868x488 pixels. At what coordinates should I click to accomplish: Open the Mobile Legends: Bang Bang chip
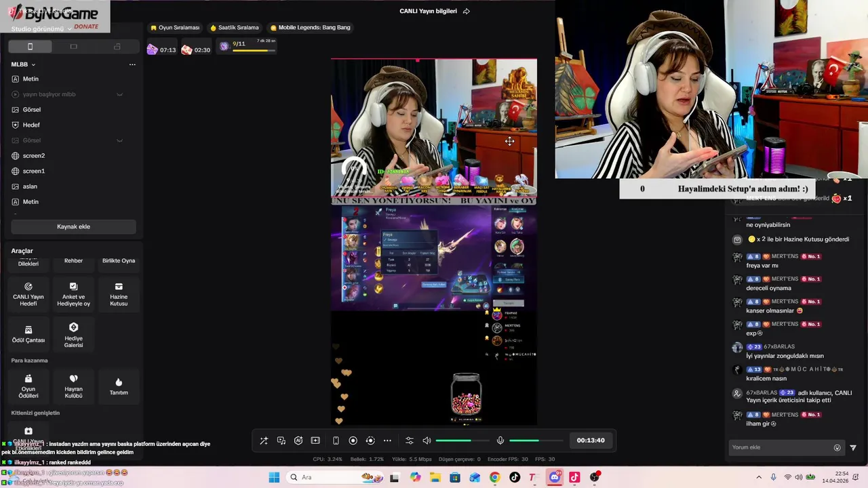coord(311,28)
